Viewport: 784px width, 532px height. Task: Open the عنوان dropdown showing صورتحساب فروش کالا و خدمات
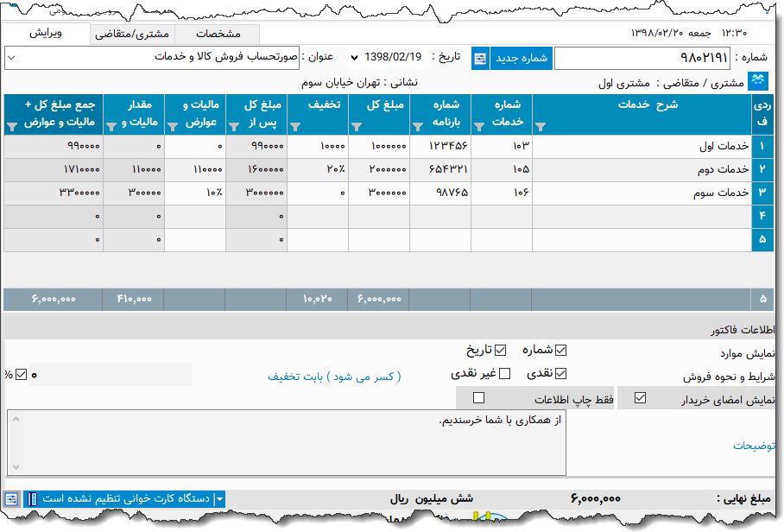point(11,57)
